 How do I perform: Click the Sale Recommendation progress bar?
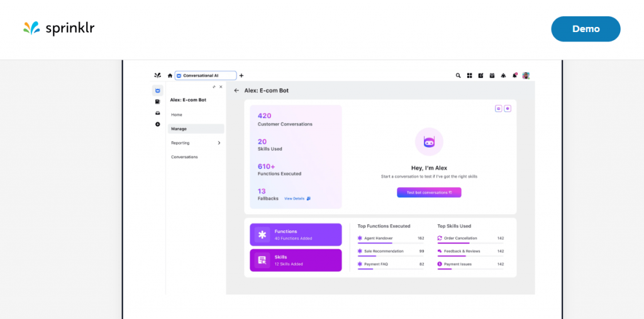pyautogui.click(x=391, y=256)
